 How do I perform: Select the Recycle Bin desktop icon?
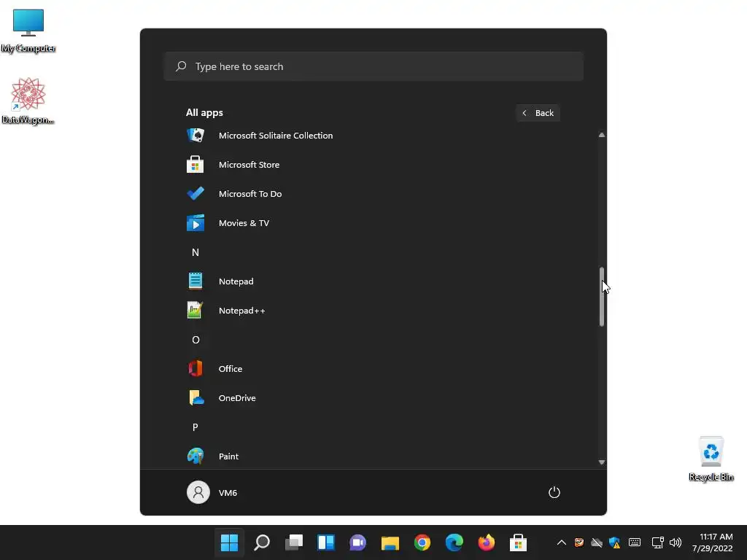tap(711, 459)
